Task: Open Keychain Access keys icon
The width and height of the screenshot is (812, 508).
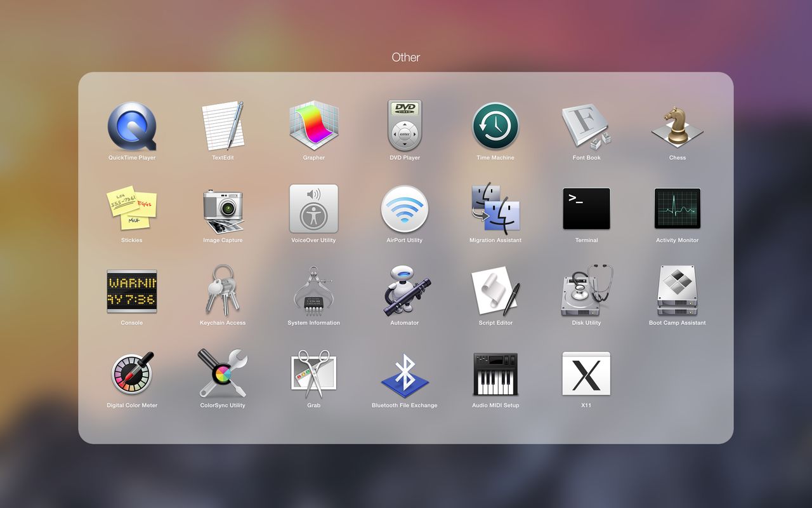Action: [x=223, y=291]
